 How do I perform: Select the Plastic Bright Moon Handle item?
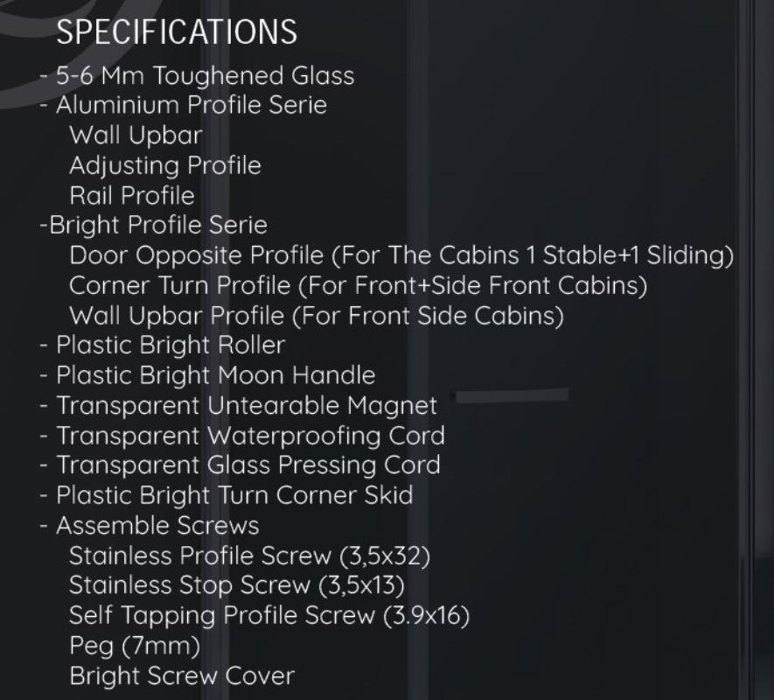207,375
